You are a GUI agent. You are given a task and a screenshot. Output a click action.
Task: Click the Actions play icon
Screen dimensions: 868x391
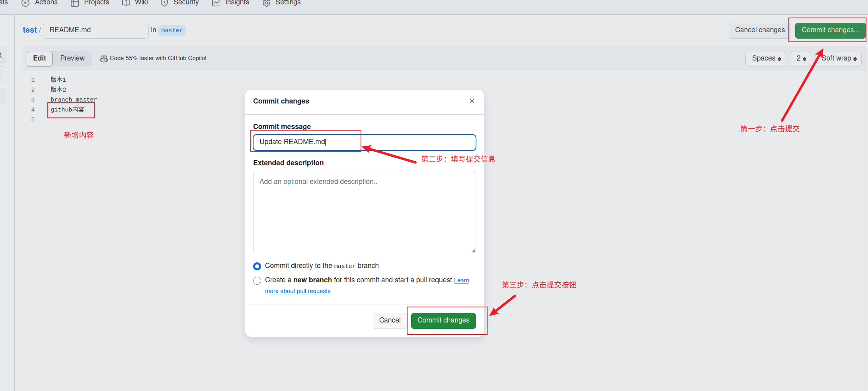pos(25,3)
